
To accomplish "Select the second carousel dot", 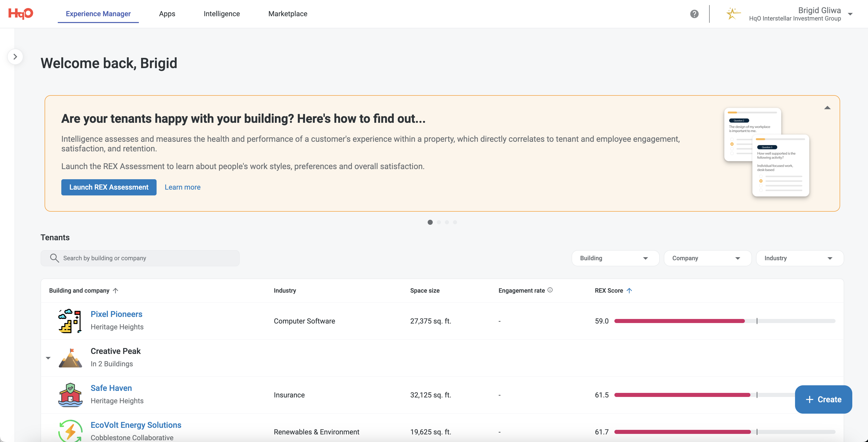I will click(439, 222).
